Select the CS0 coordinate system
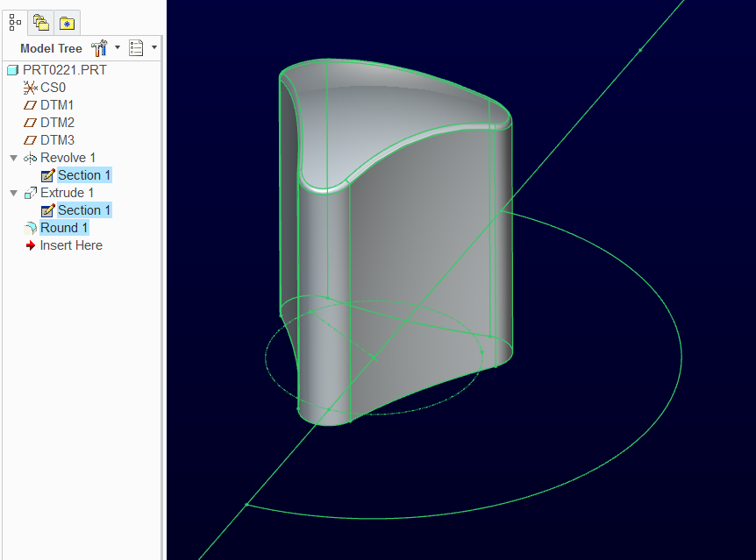 (53, 88)
